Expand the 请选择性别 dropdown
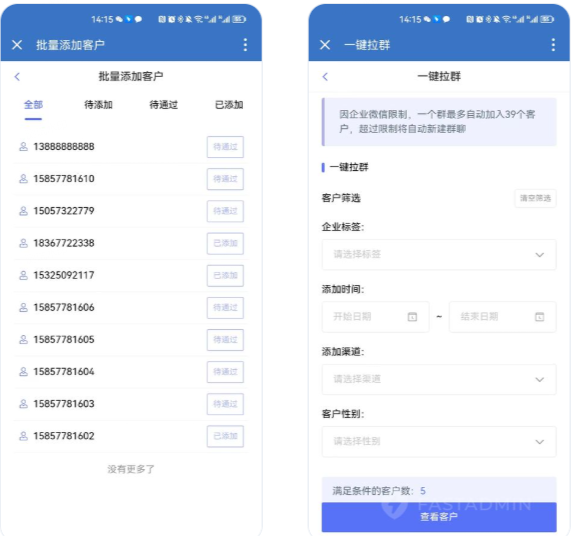Image resolution: width=573 pixels, height=536 pixels. (439, 441)
